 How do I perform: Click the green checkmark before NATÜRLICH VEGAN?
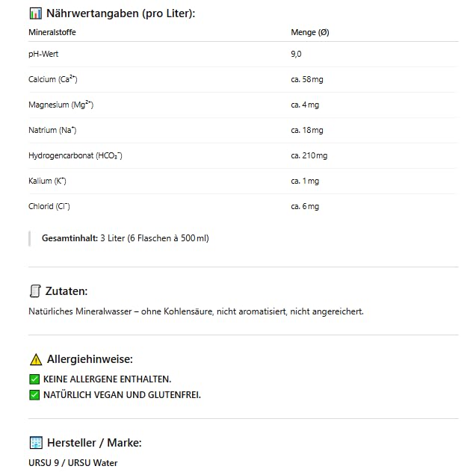coord(34,395)
